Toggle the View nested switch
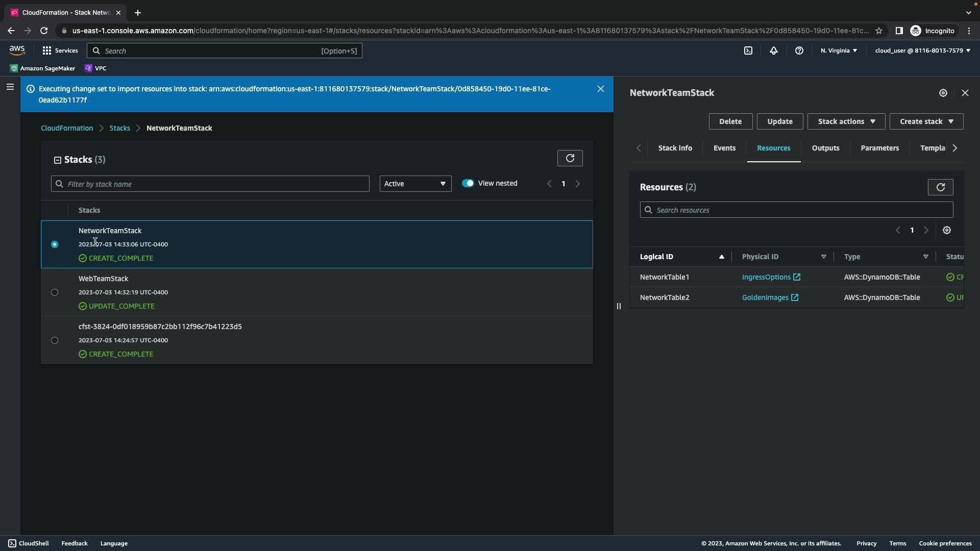Screen dimensions: 980x551 [468, 183]
